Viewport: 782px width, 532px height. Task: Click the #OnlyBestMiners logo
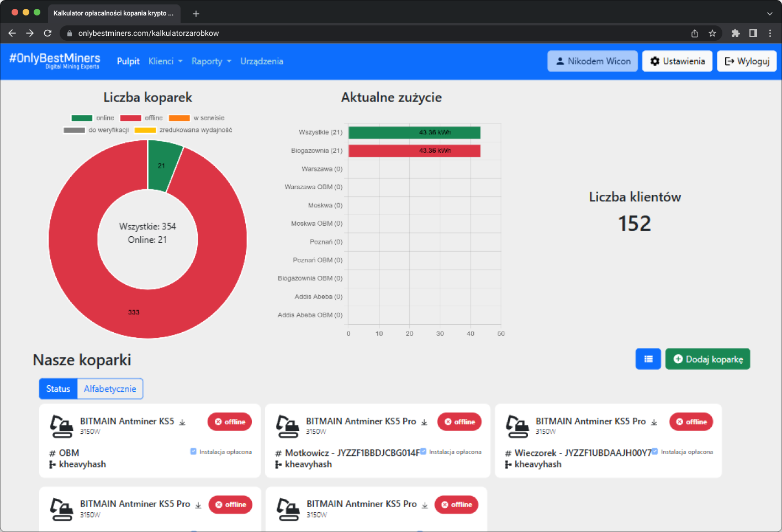tap(54, 61)
